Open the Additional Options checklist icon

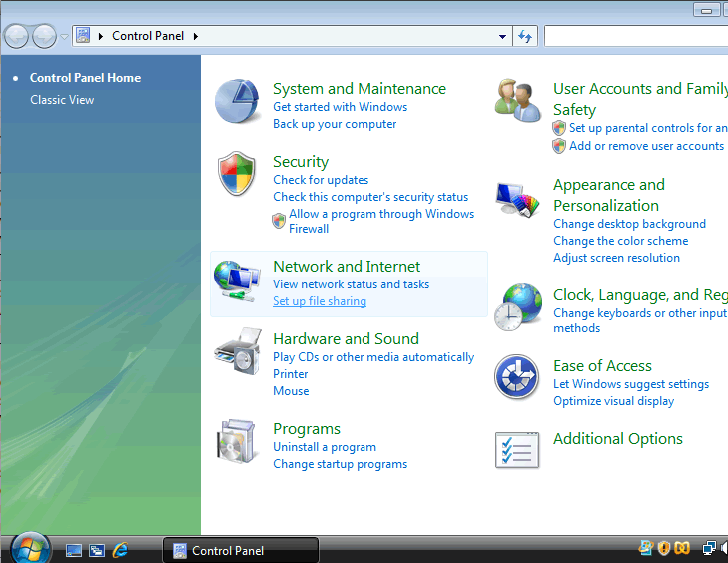click(517, 449)
